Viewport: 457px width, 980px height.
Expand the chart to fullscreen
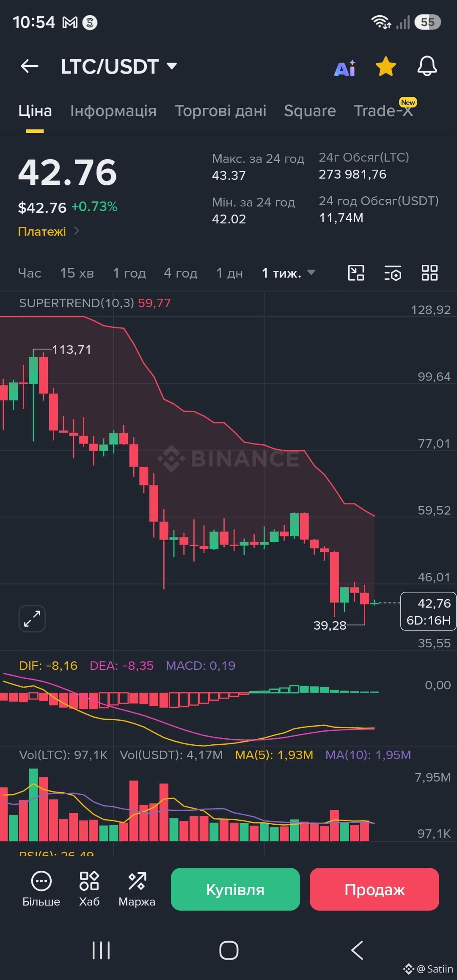(x=32, y=619)
